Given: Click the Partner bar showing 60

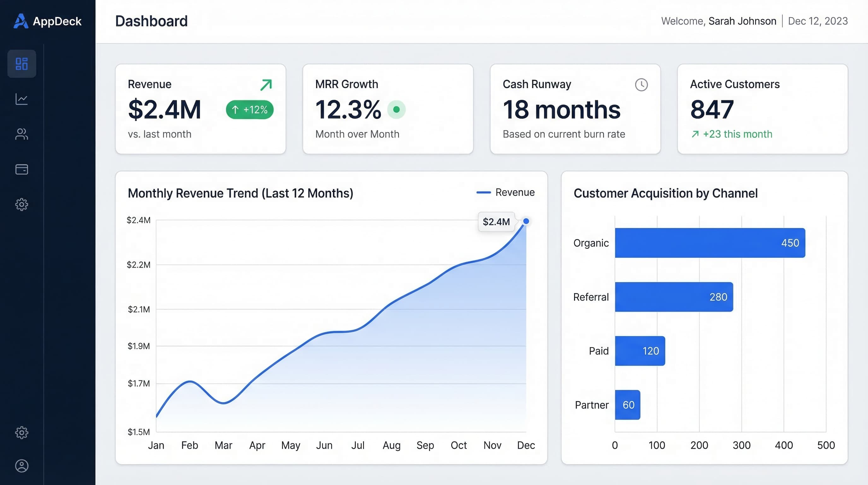Looking at the screenshot, I should tap(627, 405).
